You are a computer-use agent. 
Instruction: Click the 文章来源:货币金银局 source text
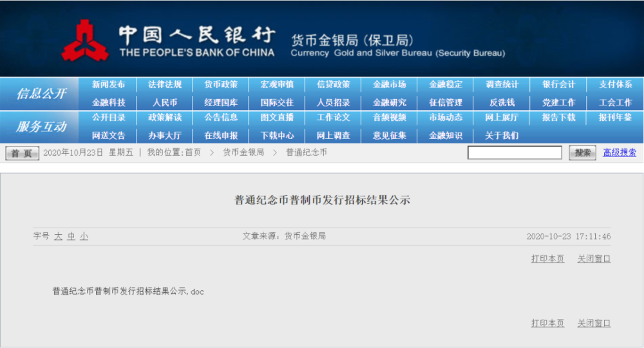tap(284, 236)
